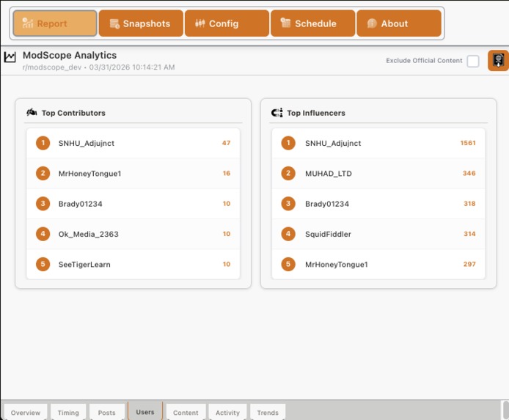This screenshot has width=509, height=420.
Task: Click rank 4 badge in Top Influencers
Action: pos(288,234)
